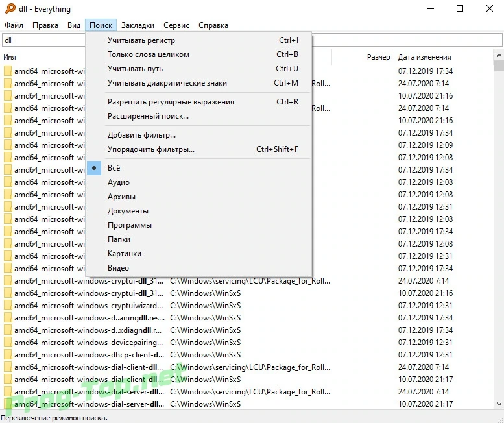Select the Документы filter
The image size is (504, 423).
point(198,211)
